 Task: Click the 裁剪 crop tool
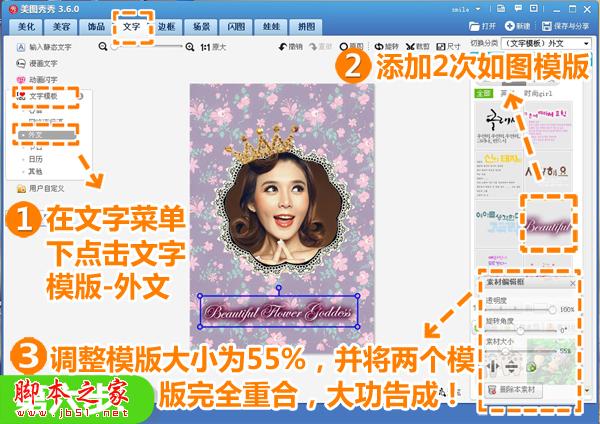(x=418, y=47)
